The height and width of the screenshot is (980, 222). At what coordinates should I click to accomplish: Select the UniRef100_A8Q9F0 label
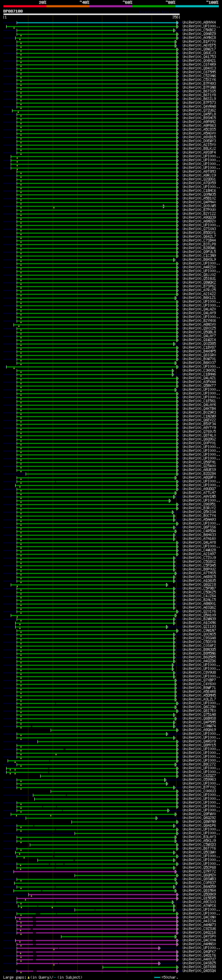coord(199,477)
